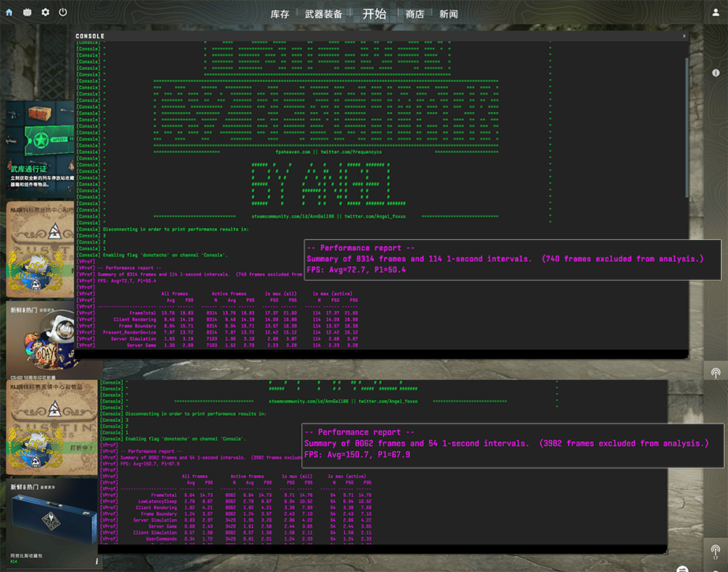Open the watch matches TV icon
The image size is (728, 572).
tap(28, 13)
